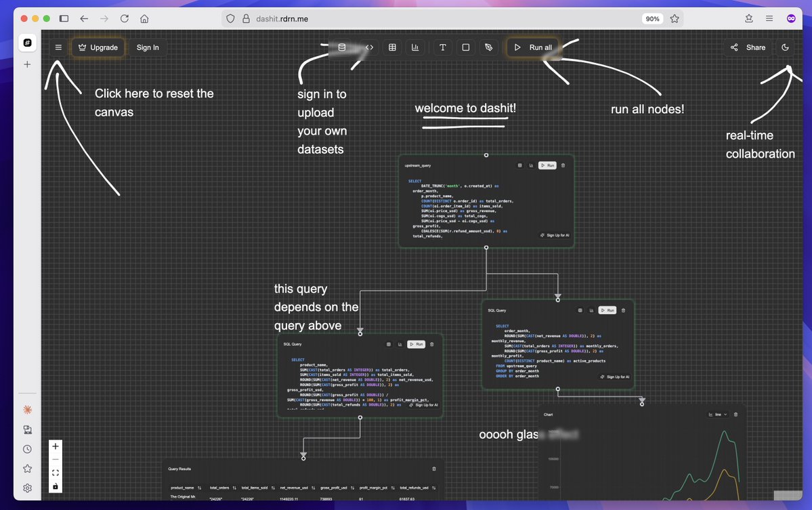Toggle sorting on the product_name column
The height and width of the screenshot is (510, 812).
pos(199,487)
